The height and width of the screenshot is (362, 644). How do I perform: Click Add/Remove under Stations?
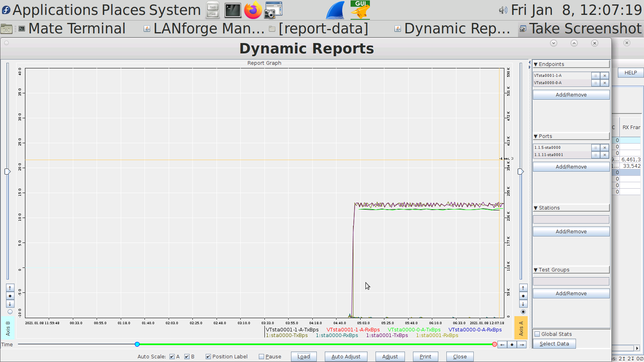point(571,232)
